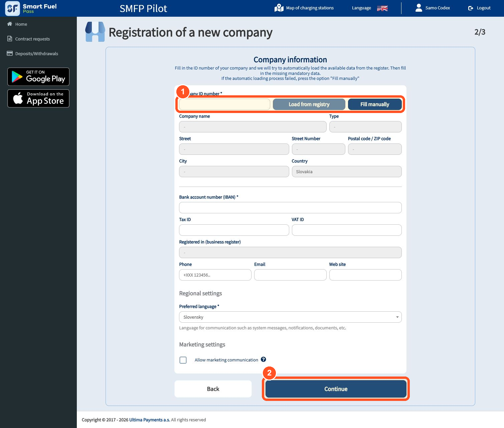Viewport: 504px width, 428px height.
Task: Open the Get it on Google Play badge
Action: pyautogui.click(x=38, y=77)
